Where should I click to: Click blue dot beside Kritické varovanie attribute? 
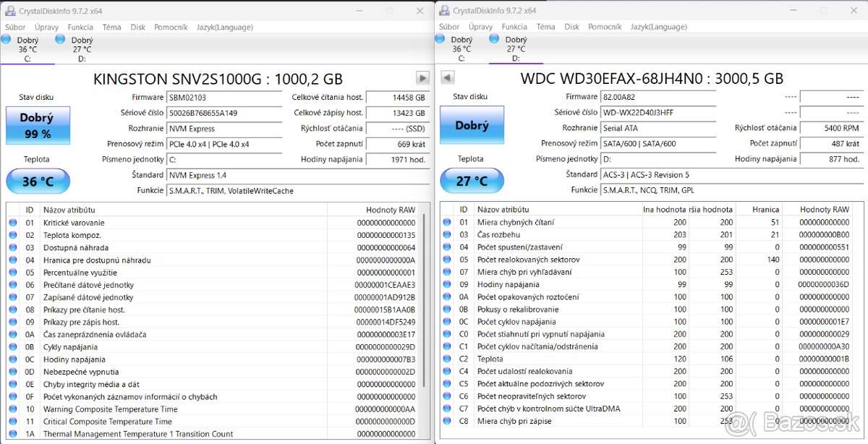13,222
